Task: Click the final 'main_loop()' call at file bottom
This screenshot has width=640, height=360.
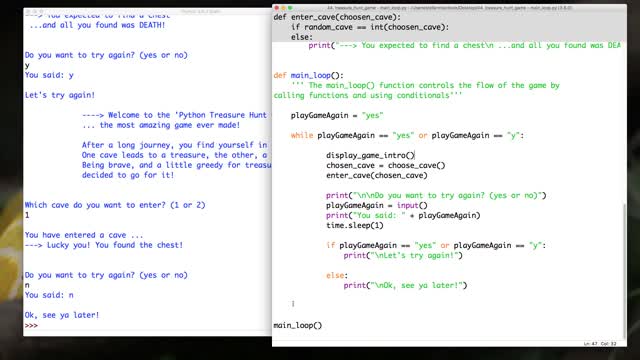Action: (298, 325)
